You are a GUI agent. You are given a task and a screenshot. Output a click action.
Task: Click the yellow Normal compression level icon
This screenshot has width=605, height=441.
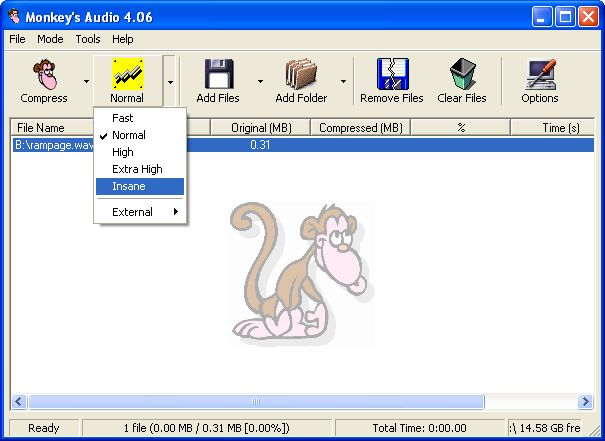(x=128, y=74)
